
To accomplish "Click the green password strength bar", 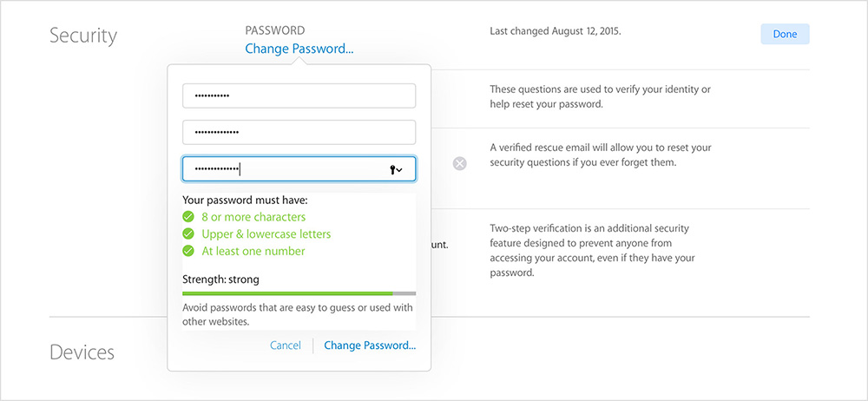I will tap(286, 293).
